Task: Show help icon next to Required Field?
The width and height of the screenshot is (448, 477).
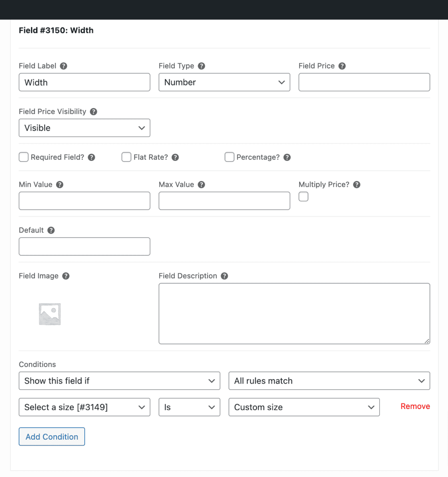Action: pos(92,157)
